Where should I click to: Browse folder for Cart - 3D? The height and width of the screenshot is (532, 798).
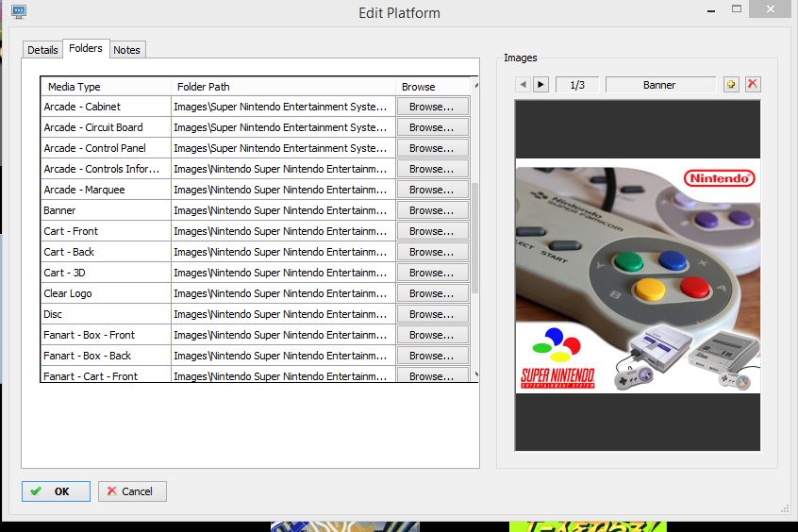tap(432, 273)
